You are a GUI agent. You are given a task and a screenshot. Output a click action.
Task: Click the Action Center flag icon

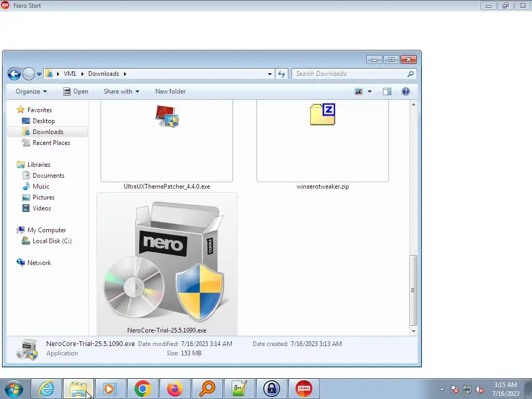pos(455,389)
